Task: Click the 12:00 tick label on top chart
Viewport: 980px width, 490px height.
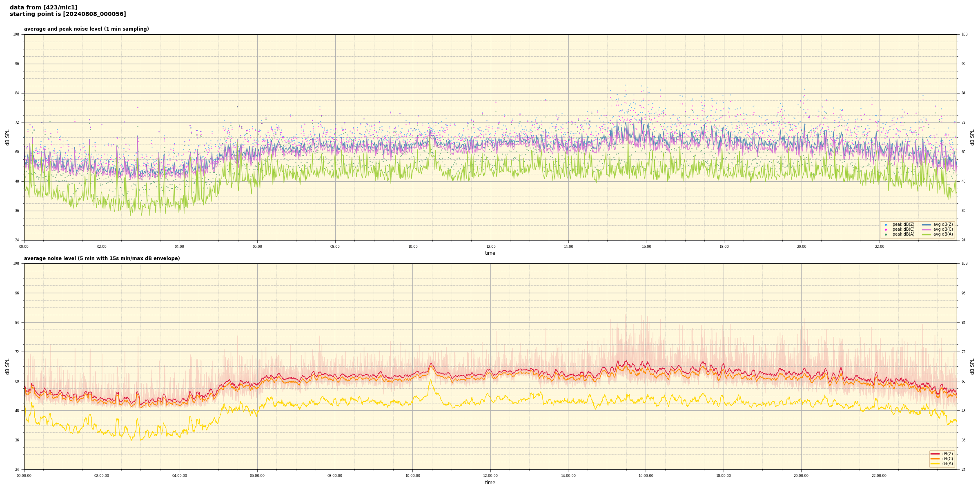Action: [x=490, y=247]
